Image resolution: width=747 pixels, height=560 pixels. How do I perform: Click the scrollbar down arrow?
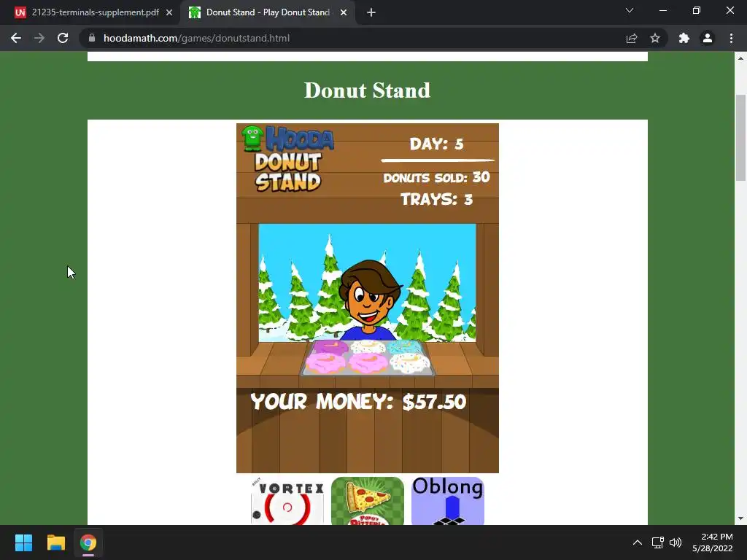740,518
